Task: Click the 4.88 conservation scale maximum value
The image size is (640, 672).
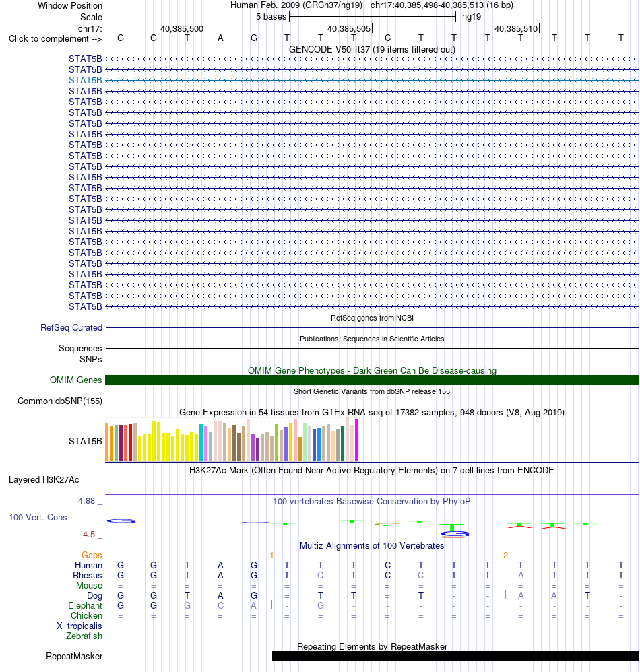Action: [86, 500]
